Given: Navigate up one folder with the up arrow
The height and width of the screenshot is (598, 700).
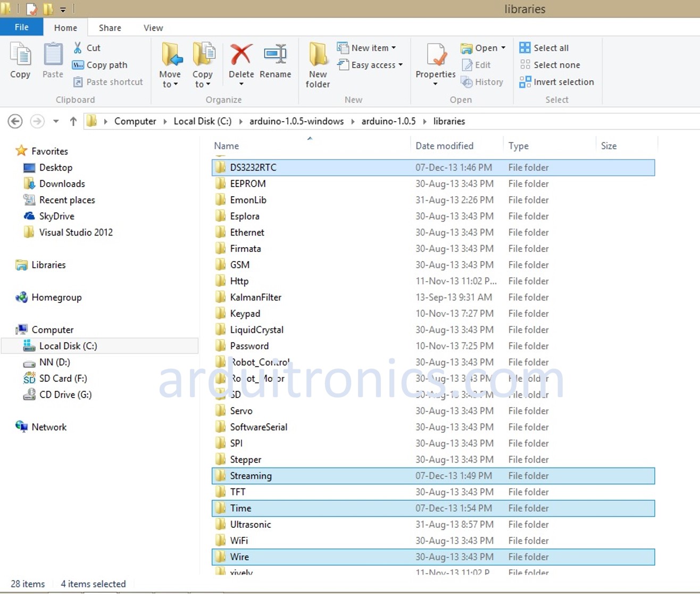Looking at the screenshot, I should pos(73,121).
